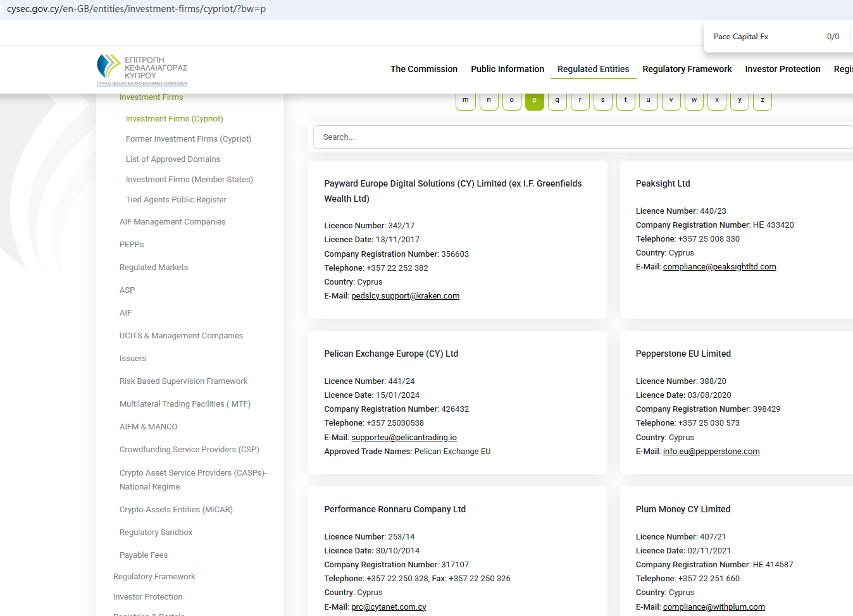
Task: Open Former Investment Firms (Cypriot) sidebar link
Action: click(x=188, y=139)
